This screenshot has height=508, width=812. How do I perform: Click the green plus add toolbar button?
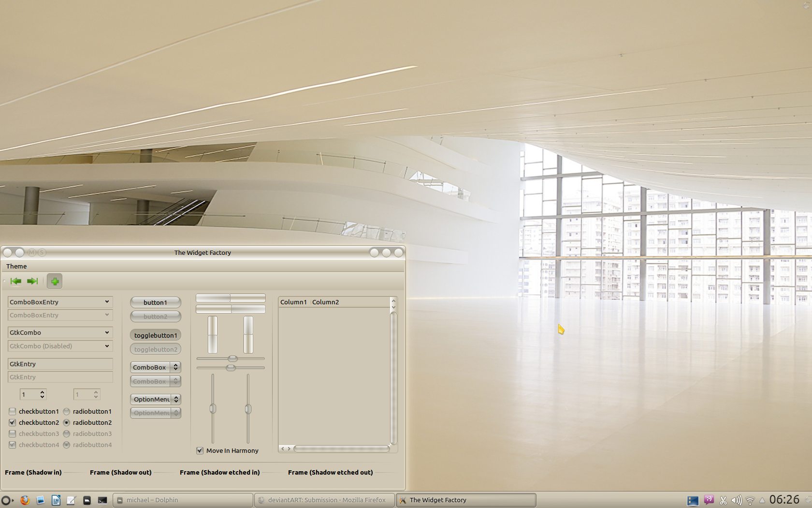click(x=55, y=281)
